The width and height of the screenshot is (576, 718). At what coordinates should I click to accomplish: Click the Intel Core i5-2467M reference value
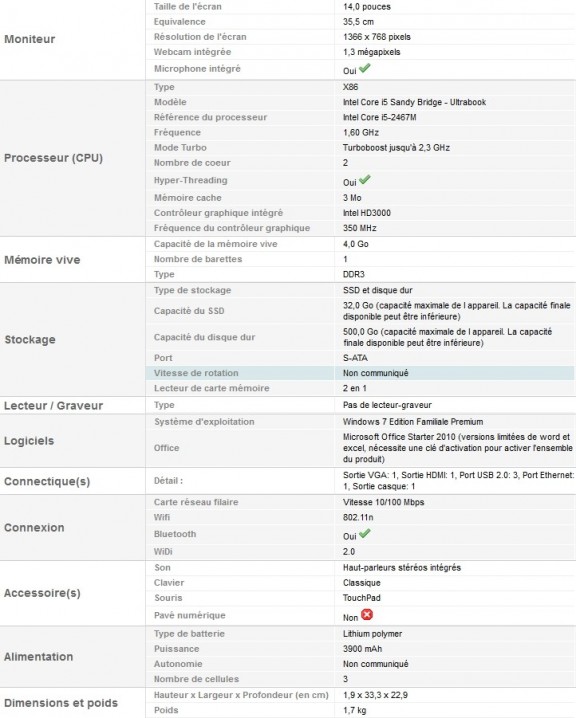click(380, 117)
